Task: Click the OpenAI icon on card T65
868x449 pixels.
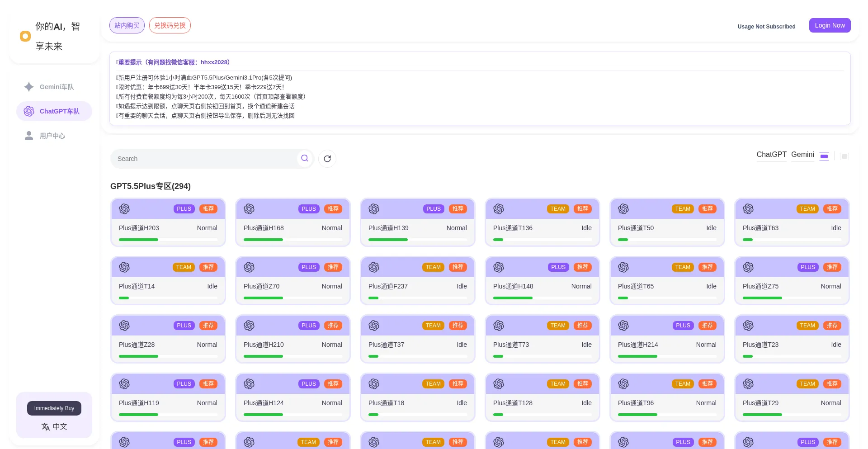Action: (623, 267)
